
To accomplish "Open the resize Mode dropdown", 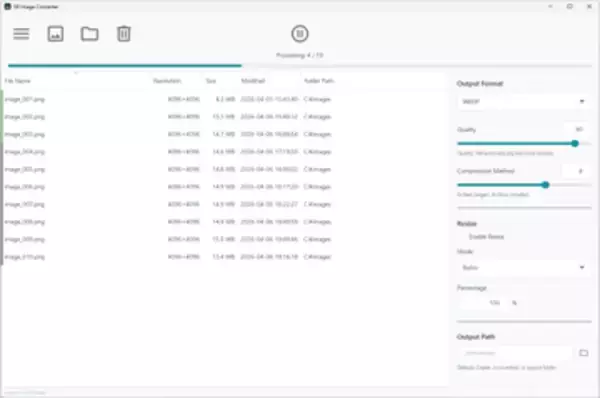I will [x=524, y=267].
